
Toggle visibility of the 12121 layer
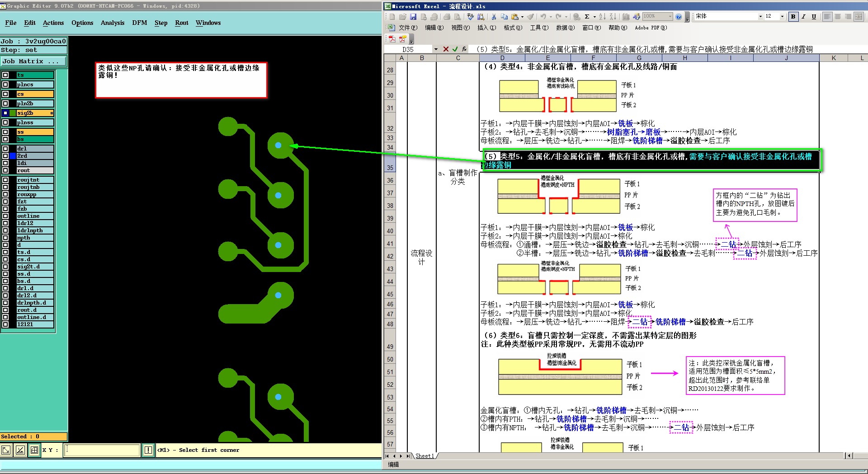click(5, 324)
